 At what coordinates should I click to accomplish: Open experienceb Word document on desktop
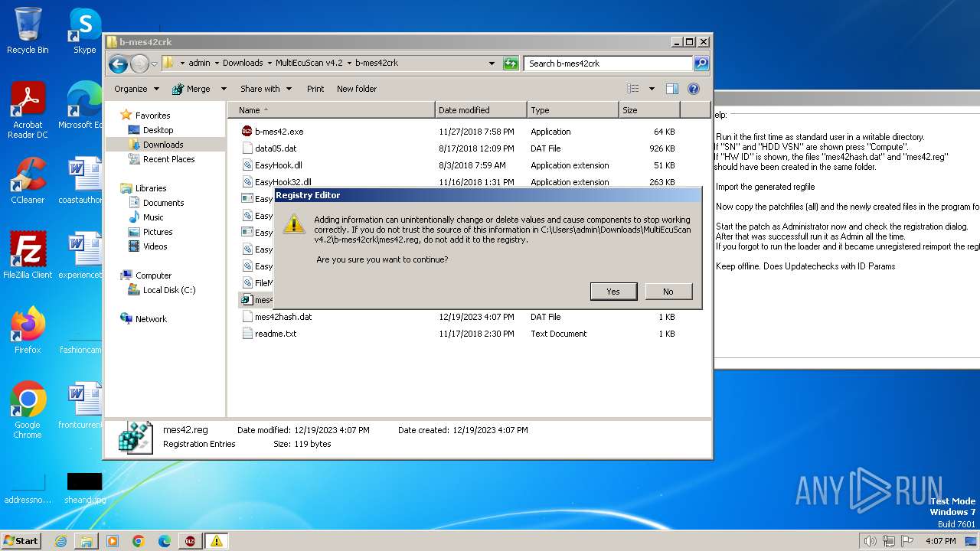81,256
